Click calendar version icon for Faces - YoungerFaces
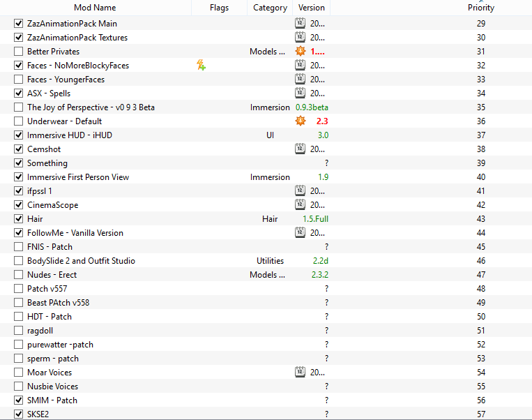This screenshot has height=420, width=532. pyautogui.click(x=300, y=79)
